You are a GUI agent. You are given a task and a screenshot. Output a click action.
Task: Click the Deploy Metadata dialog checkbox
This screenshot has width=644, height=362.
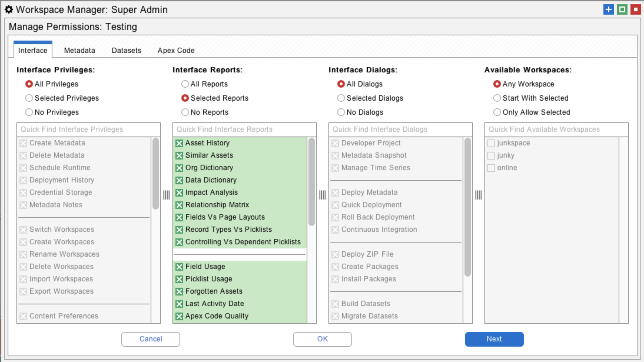click(335, 193)
